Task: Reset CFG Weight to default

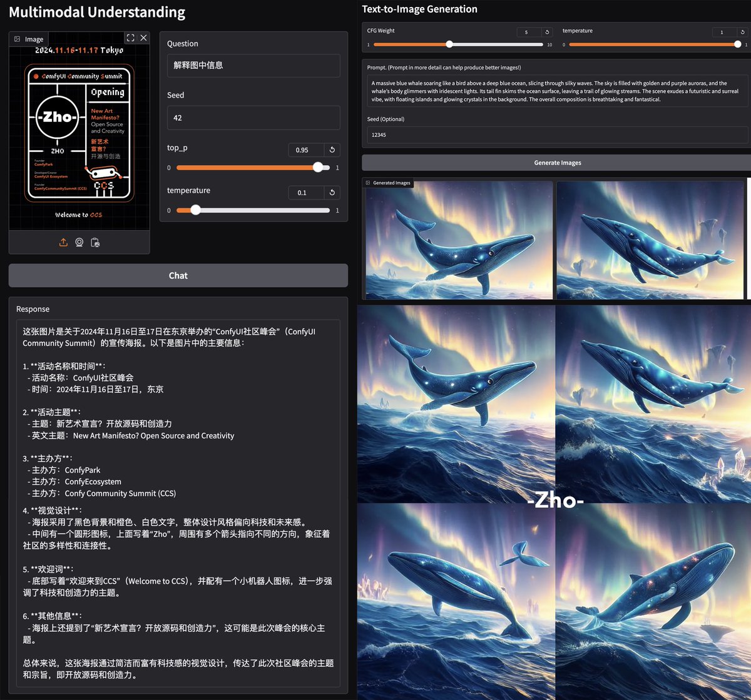Action: [547, 32]
